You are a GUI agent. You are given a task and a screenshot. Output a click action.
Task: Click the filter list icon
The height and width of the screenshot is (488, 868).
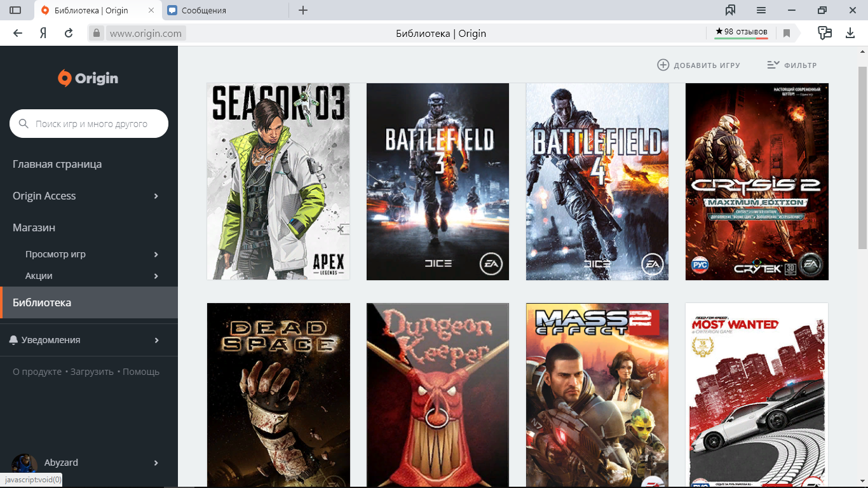773,65
